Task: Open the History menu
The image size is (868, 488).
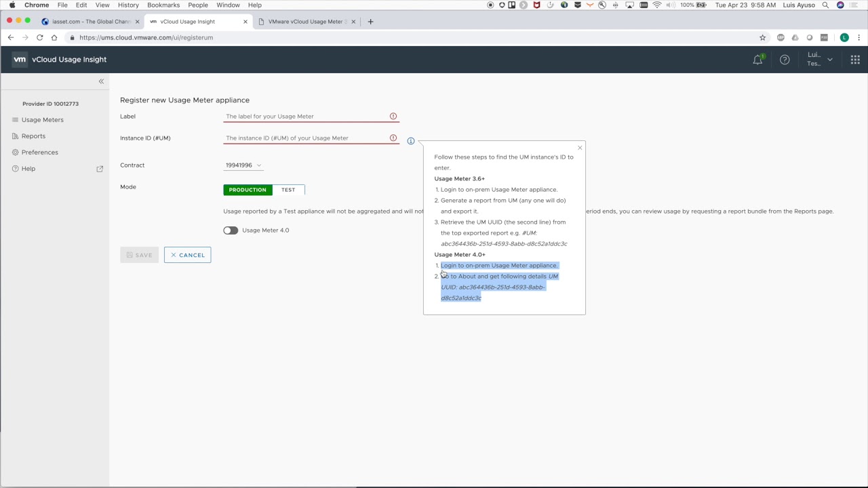Action: [x=128, y=5]
